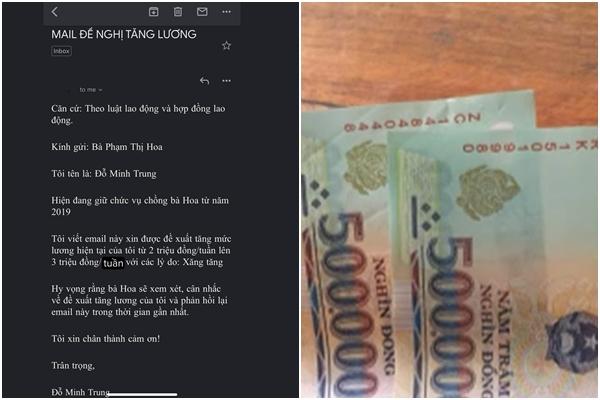Tap the home indicator bar at the bottom

click(x=143, y=394)
